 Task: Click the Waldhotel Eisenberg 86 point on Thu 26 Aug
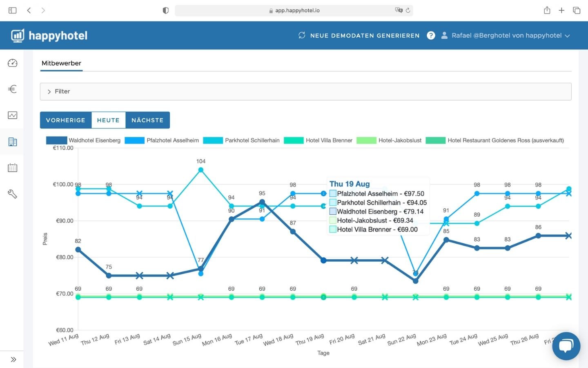pos(538,236)
